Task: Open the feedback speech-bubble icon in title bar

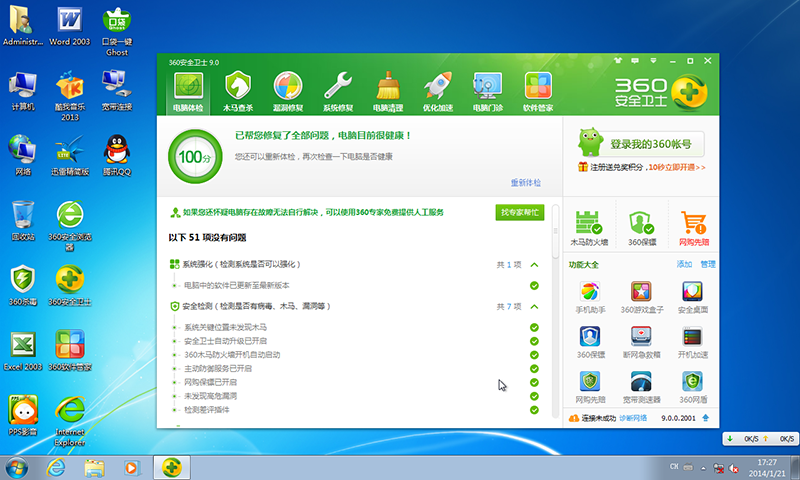Action: [x=635, y=61]
